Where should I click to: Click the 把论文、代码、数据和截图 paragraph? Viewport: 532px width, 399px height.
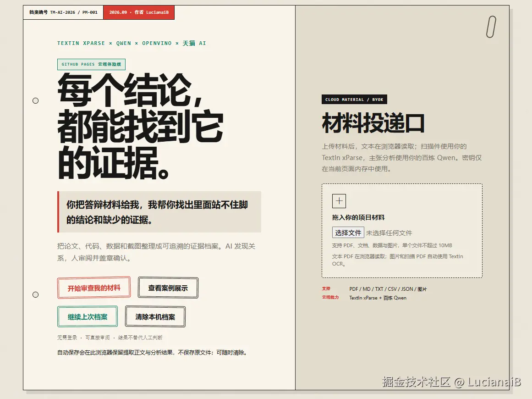point(156,252)
